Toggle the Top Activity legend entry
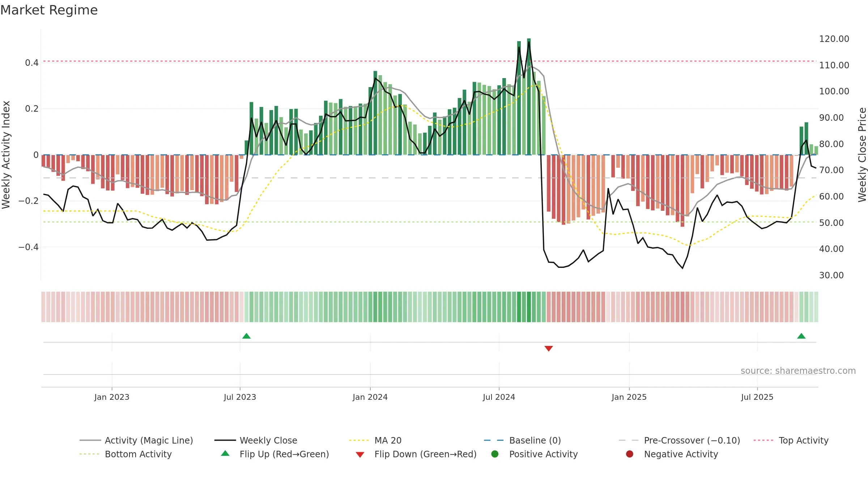The image size is (868, 488). [791, 440]
